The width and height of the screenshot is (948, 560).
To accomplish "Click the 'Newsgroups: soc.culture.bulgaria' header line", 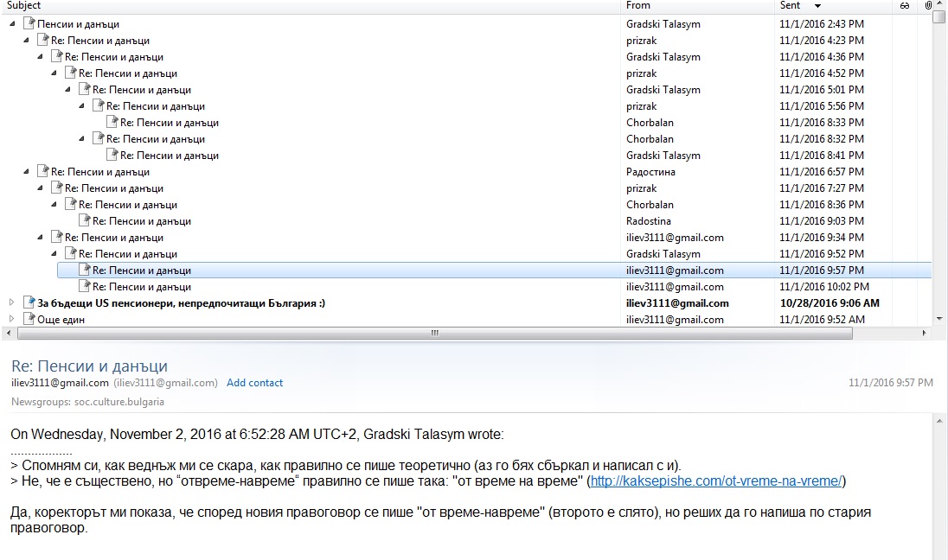I will click(87, 402).
